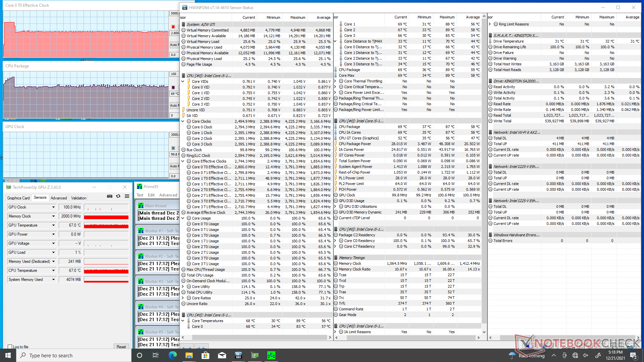Expand IA Limit Reasons row

coord(335,332)
